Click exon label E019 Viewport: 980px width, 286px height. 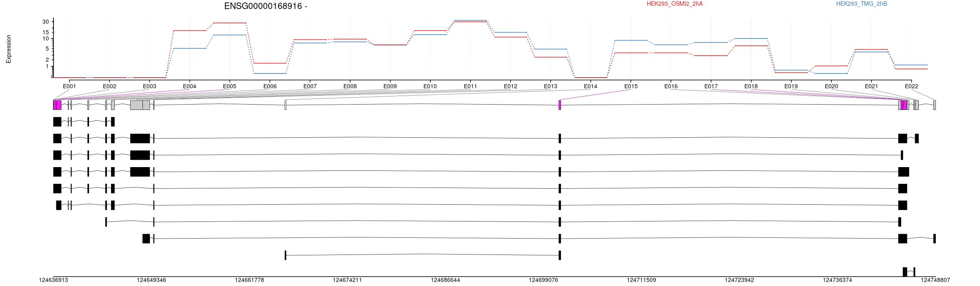[791, 86]
